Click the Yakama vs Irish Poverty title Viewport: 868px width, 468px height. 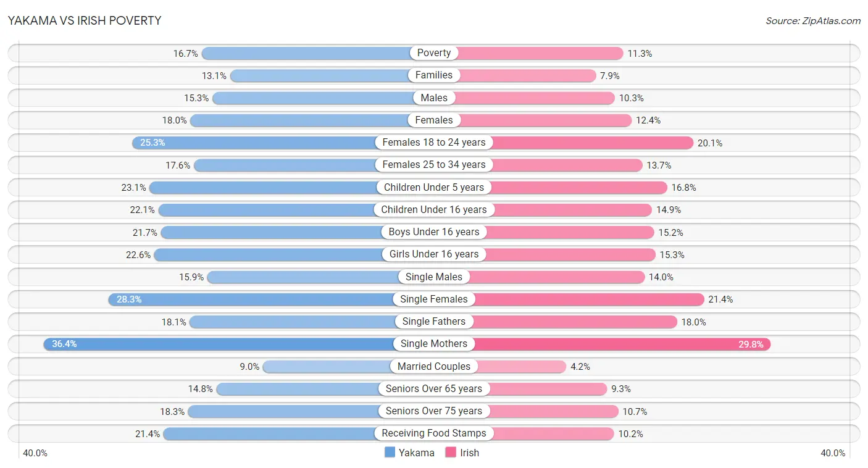coord(85,20)
